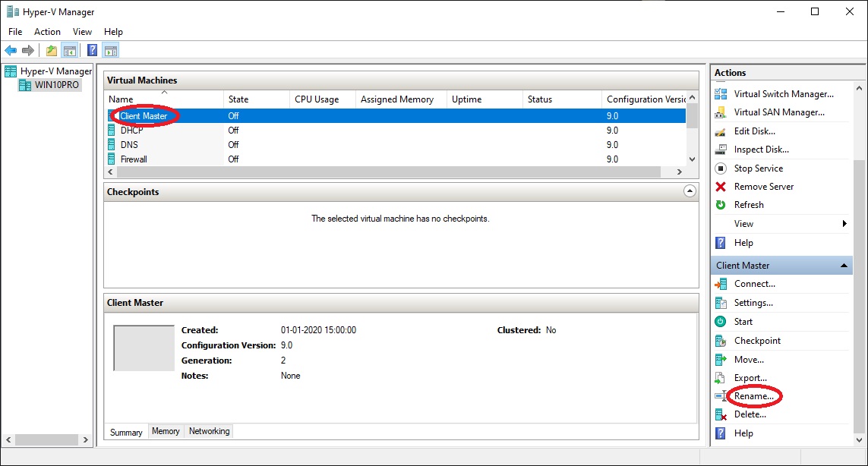Switch to the Summary tab
This screenshot has width=868, height=466.
pyautogui.click(x=126, y=433)
